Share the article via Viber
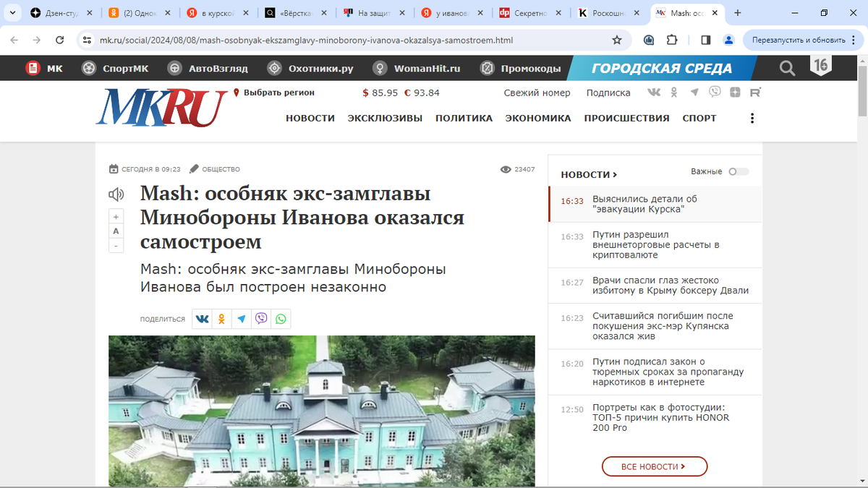 pos(261,319)
